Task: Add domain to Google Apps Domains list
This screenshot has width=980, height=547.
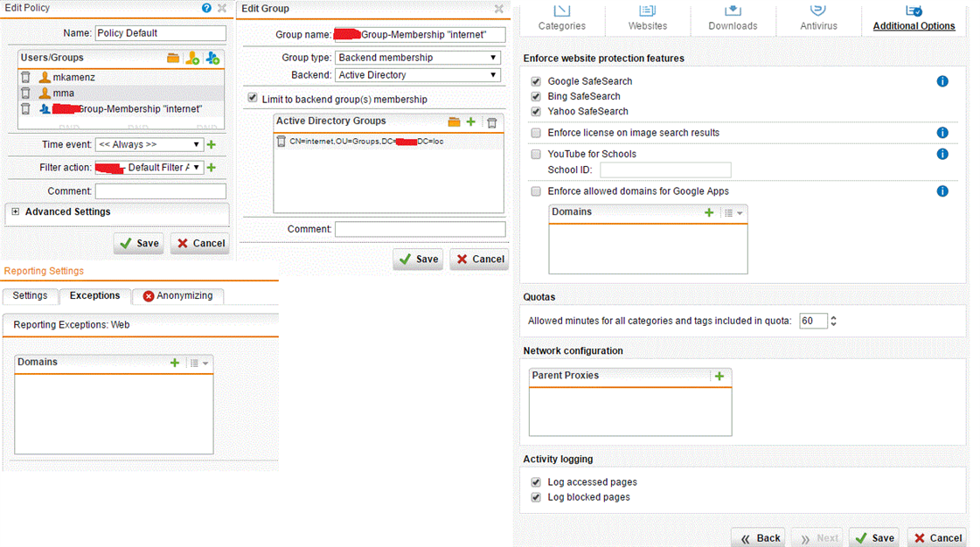Action: [x=709, y=212]
